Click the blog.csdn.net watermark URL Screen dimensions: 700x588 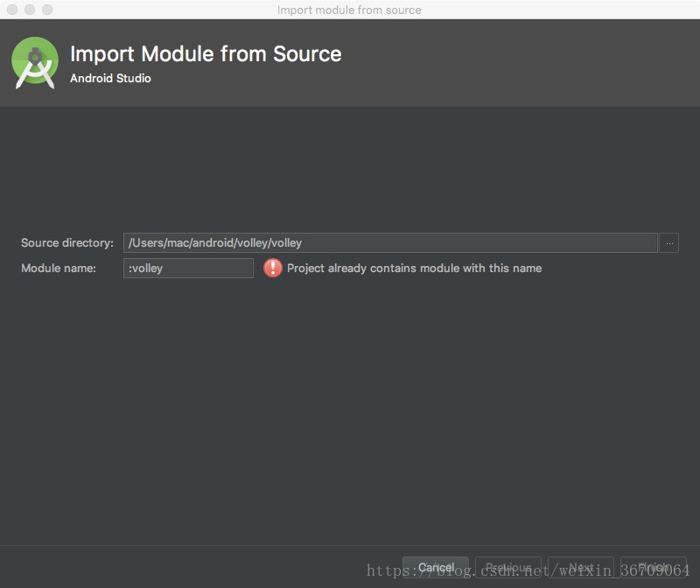pyautogui.click(x=528, y=570)
